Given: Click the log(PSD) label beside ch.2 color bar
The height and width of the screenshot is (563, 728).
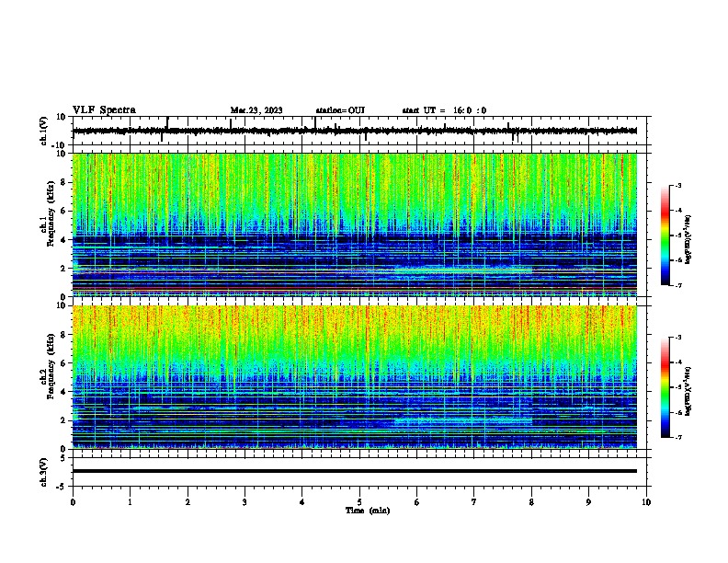Looking at the screenshot, I should [688, 391].
